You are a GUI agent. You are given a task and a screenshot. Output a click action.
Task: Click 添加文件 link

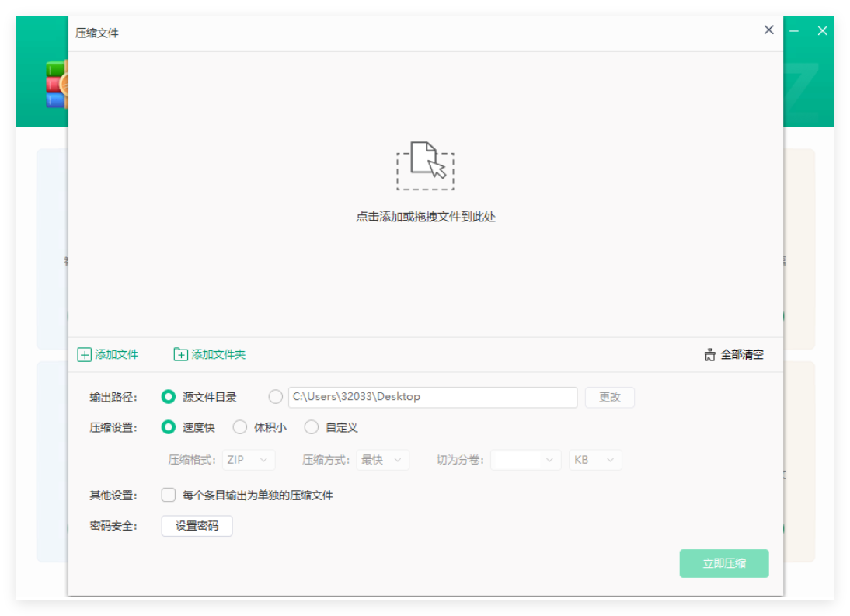coord(117,355)
